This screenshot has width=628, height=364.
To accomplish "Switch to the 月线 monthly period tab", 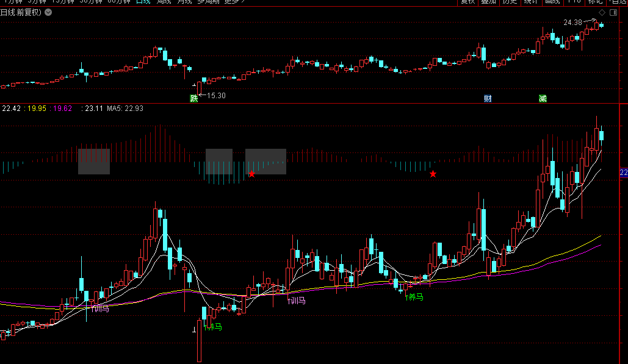I will [x=184, y=2].
